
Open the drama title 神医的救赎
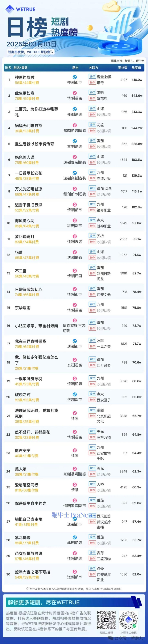pos(25,77)
